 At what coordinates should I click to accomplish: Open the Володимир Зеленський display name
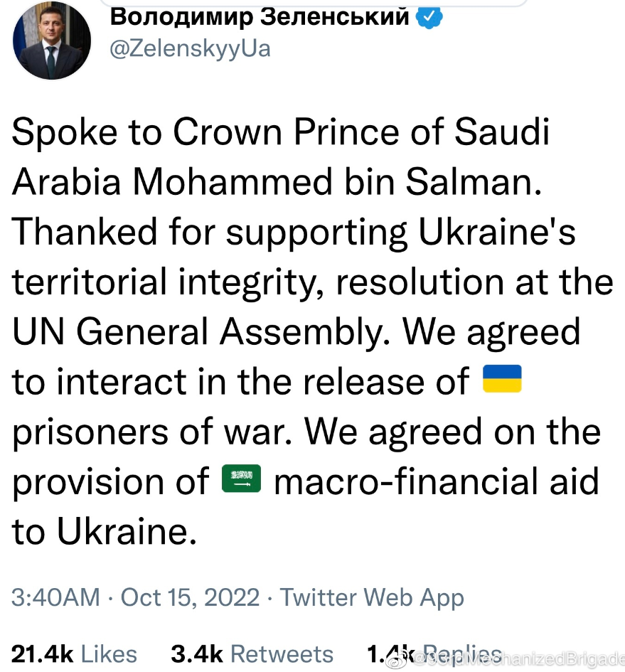(x=260, y=17)
